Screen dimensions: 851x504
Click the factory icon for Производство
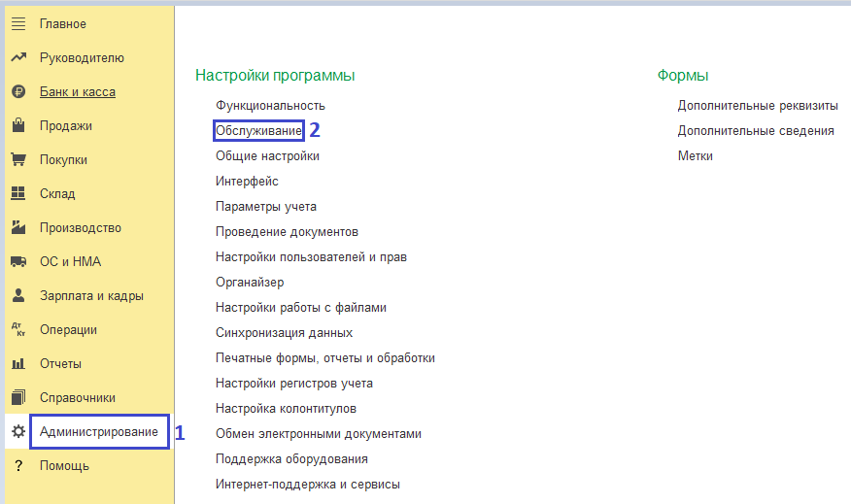tap(17, 228)
